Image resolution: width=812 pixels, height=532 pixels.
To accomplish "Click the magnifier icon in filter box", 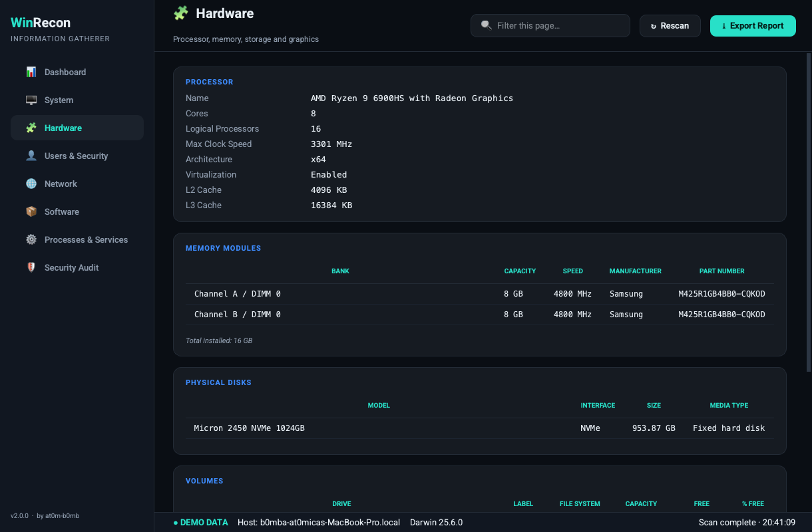I will pyautogui.click(x=486, y=25).
